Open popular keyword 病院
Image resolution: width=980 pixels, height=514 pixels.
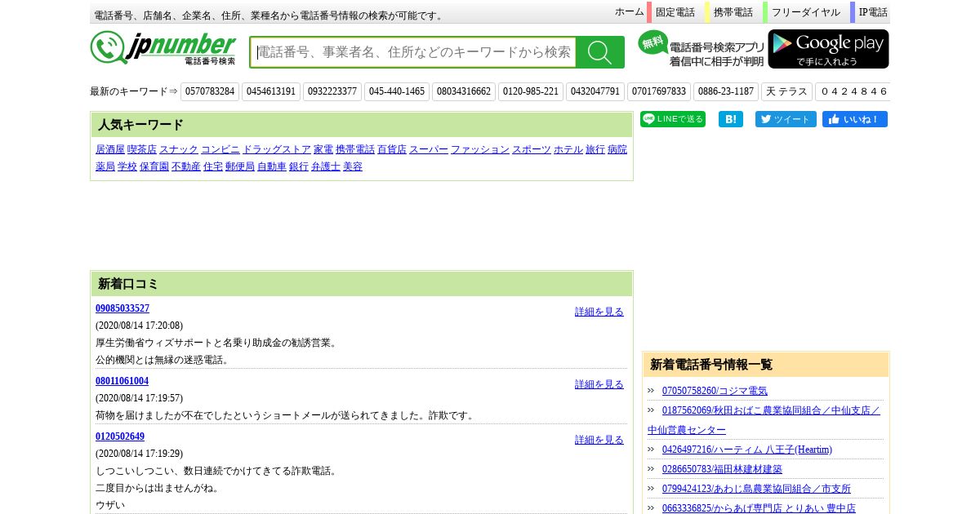[x=617, y=149]
